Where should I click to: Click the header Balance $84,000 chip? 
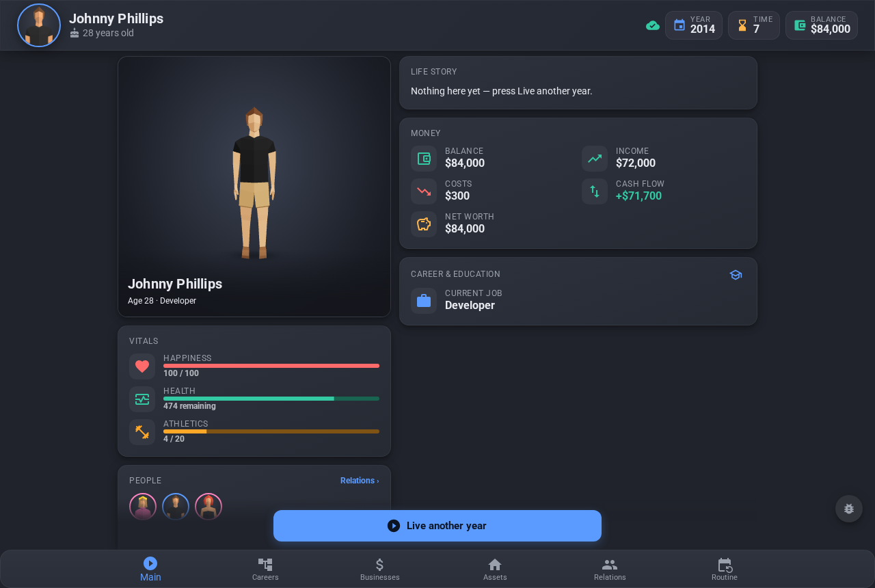coord(822,25)
